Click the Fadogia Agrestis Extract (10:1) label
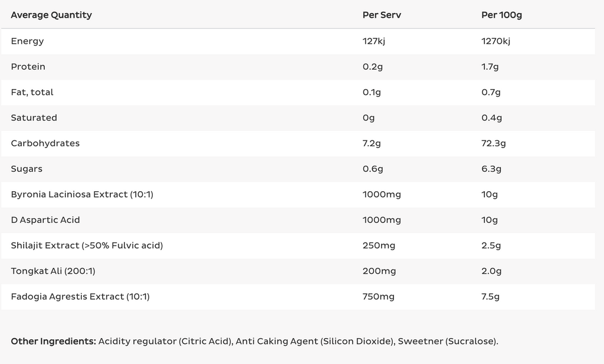 (x=80, y=297)
